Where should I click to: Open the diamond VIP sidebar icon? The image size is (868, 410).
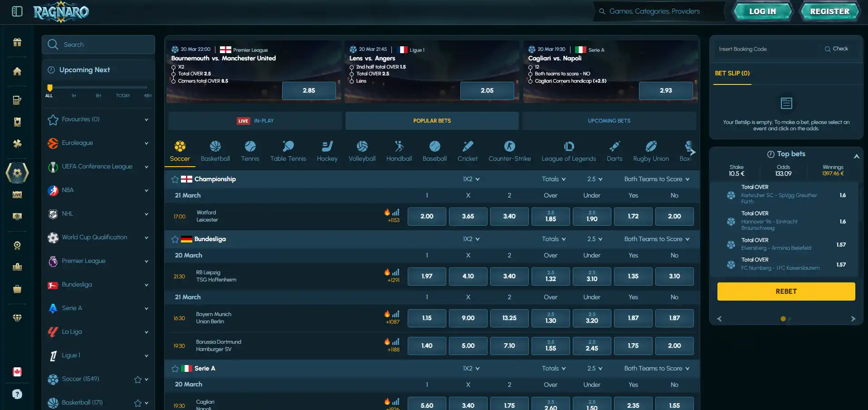[x=17, y=318]
